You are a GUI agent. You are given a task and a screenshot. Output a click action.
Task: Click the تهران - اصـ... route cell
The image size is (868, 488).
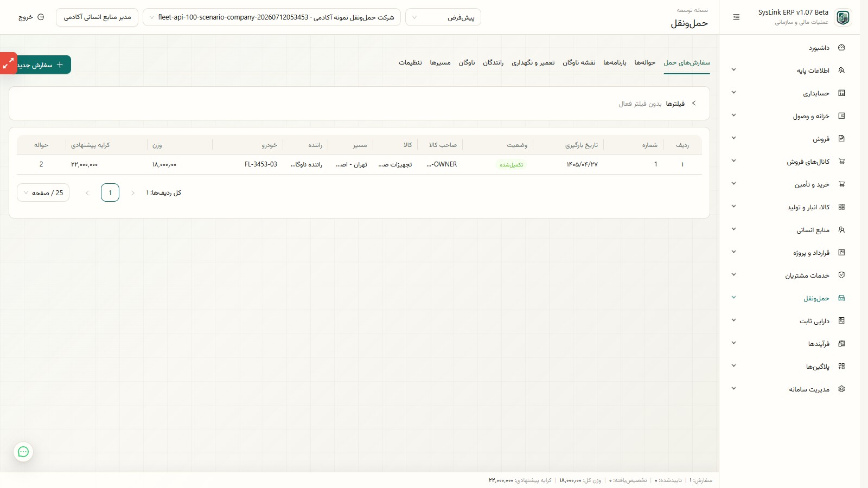click(352, 164)
